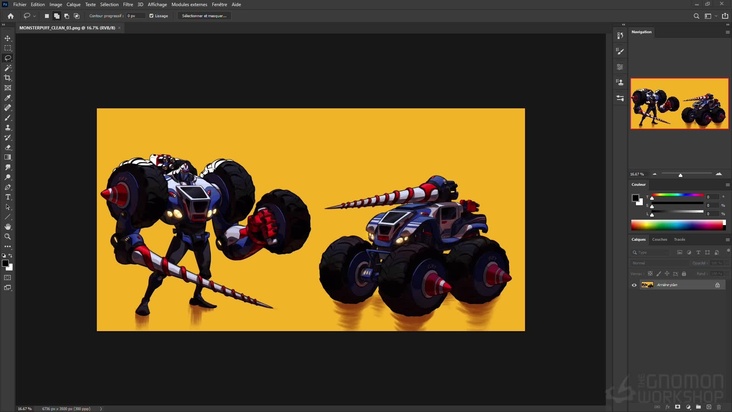Click the lock icon on Arrière-plan layer
This screenshot has height=412, width=732.
point(717,285)
